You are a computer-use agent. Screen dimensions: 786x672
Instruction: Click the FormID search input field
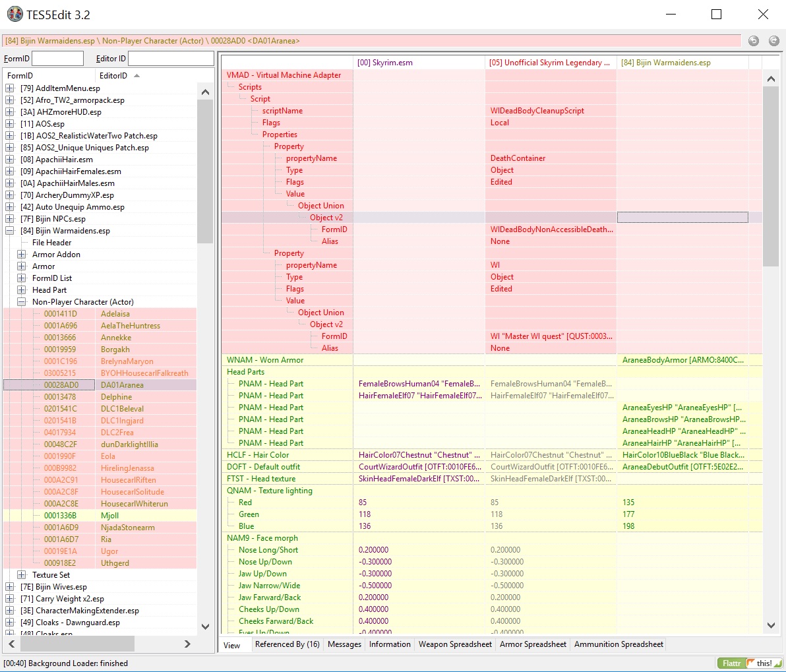[57, 59]
